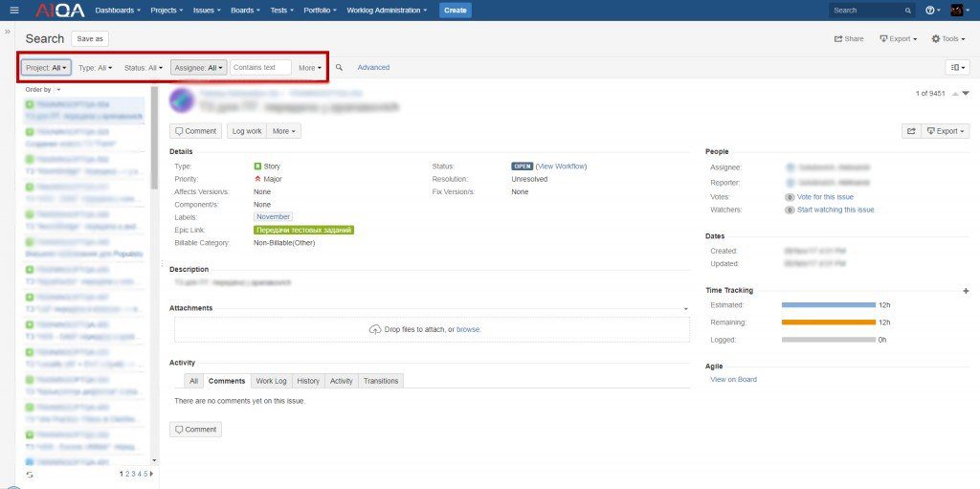The width and height of the screenshot is (980, 489).
Task: Click the red Major priority icon
Action: 257,179
